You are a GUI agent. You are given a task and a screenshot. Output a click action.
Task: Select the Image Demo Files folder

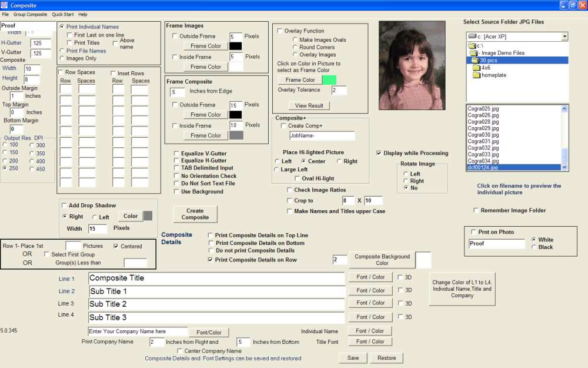pyautogui.click(x=502, y=53)
